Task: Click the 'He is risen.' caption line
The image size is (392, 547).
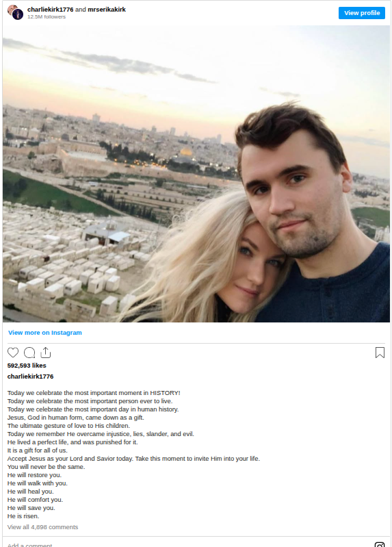Action: (x=23, y=516)
